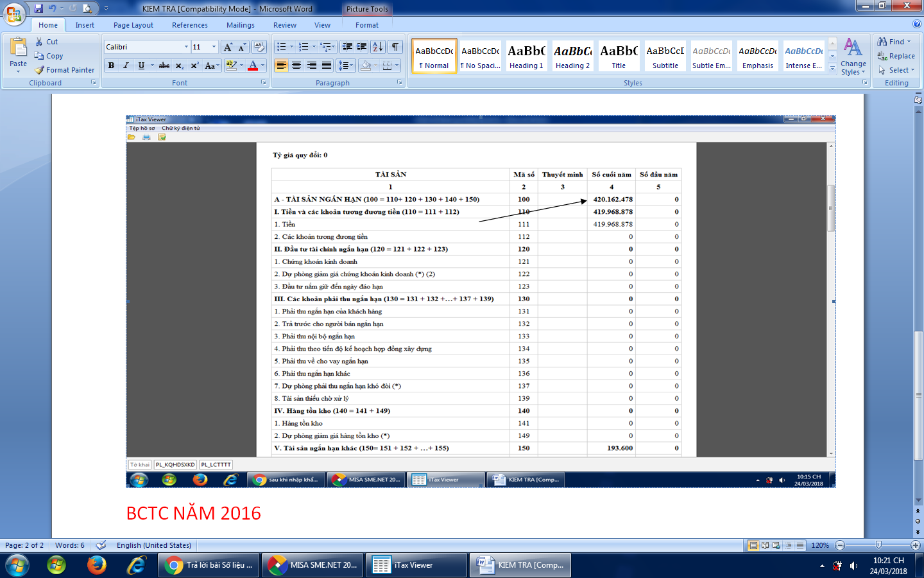This screenshot has height=578, width=924.
Task: Apply bullet list
Action: pyautogui.click(x=281, y=47)
